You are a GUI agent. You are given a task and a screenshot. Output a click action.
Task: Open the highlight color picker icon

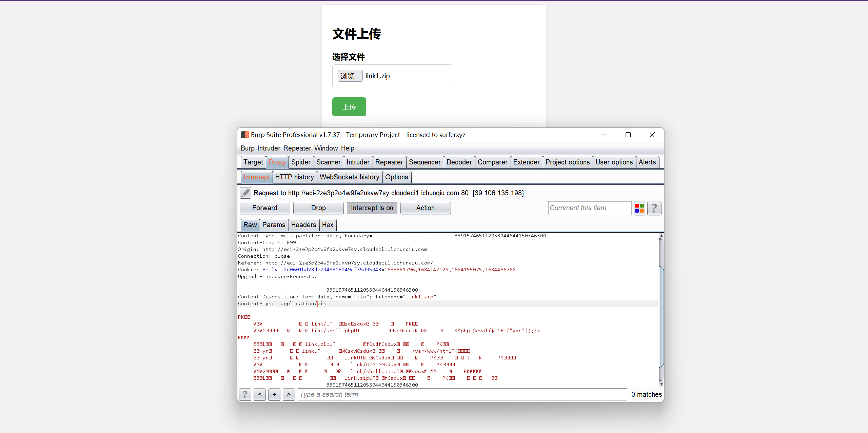click(639, 208)
